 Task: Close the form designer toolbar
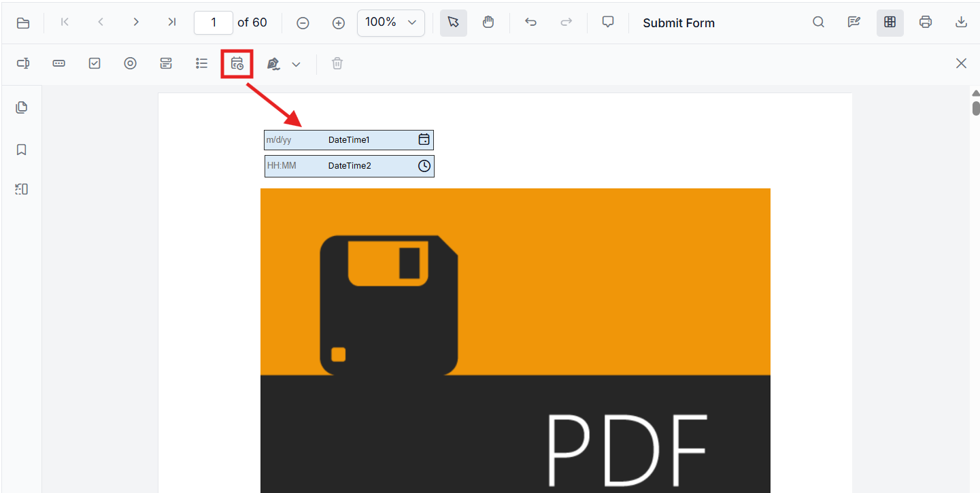(x=961, y=63)
